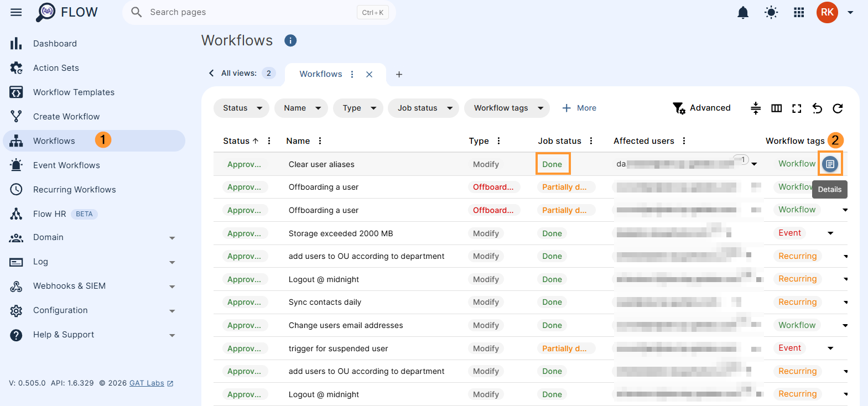
Task: Open Job status column menu dots
Action: pos(591,141)
